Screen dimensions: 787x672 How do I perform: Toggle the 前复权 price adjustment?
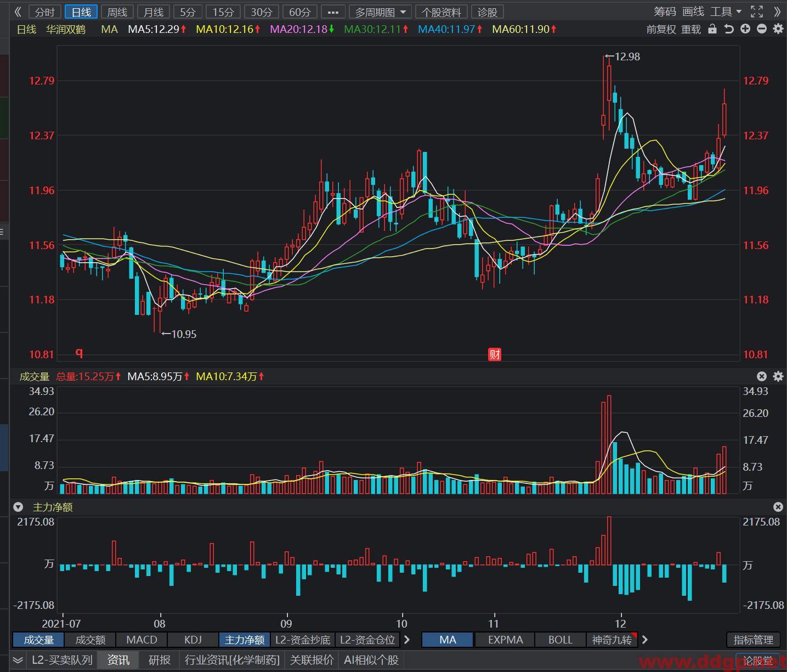661,30
